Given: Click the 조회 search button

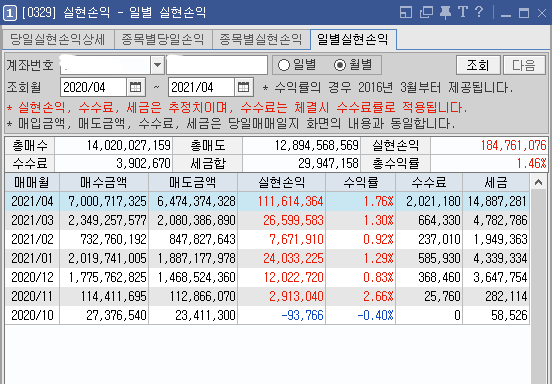Looking at the screenshot, I should [x=478, y=65].
